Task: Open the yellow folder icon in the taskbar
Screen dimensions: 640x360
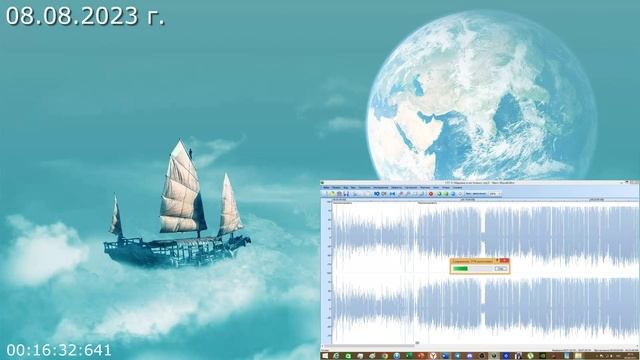Action: (578, 356)
